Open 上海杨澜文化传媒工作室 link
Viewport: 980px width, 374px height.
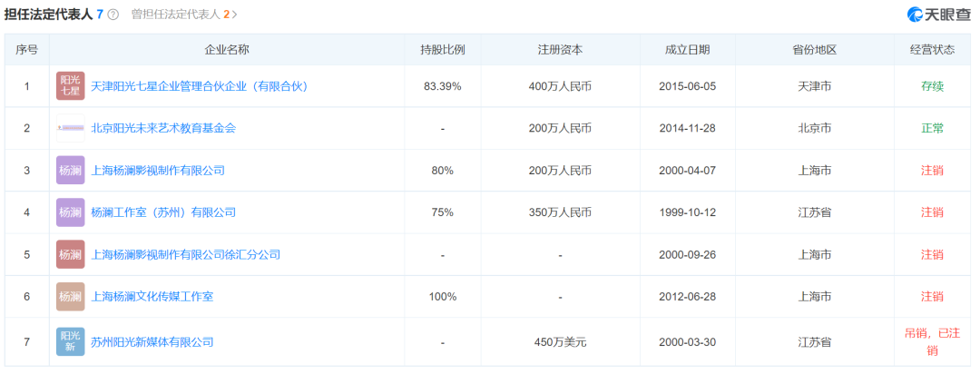pyautogui.click(x=152, y=297)
